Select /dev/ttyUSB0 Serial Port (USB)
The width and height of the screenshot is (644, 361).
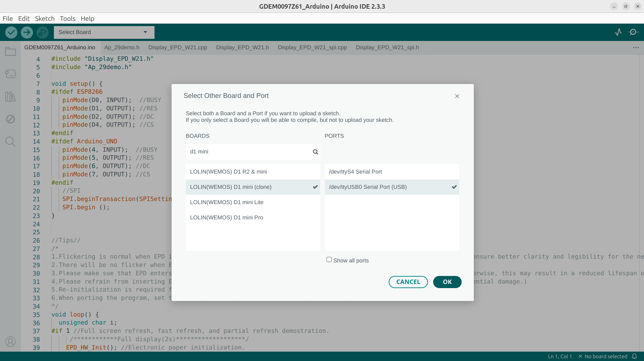click(x=392, y=187)
